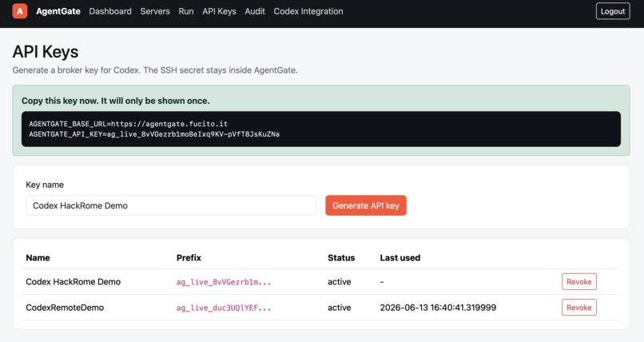644x342 pixels.
Task: Open the Codex Integration page
Action: [308, 11]
